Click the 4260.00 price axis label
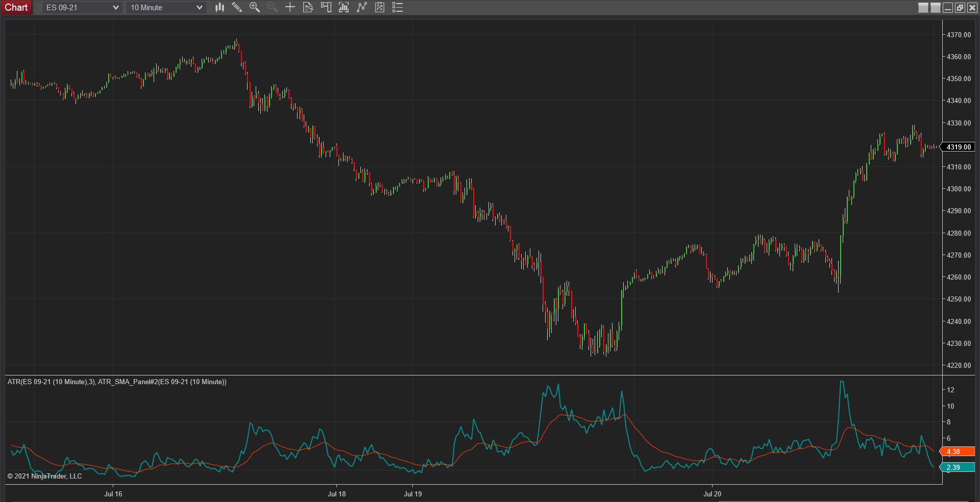Image resolution: width=980 pixels, height=502 pixels. point(959,277)
